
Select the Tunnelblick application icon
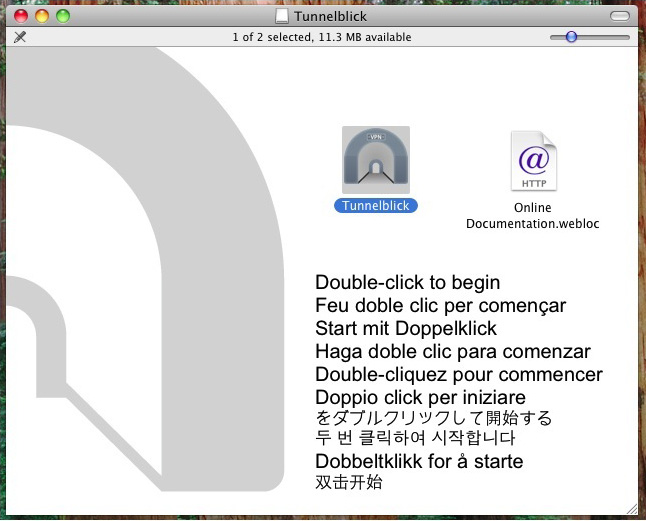pyautogui.click(x=376, y=160)
